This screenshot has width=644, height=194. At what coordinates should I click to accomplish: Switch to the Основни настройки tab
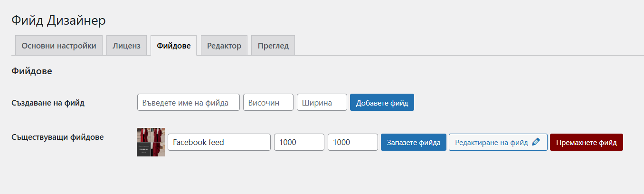click(x=59, y=46)
